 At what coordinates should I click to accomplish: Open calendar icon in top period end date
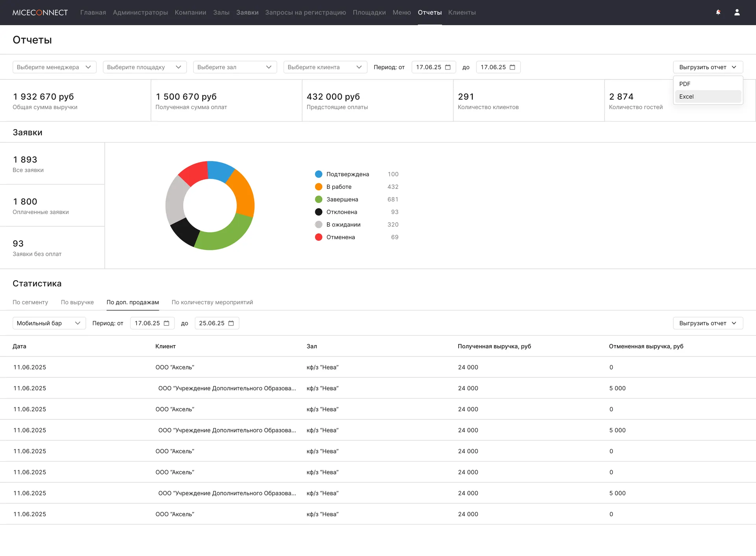(512, 67)
